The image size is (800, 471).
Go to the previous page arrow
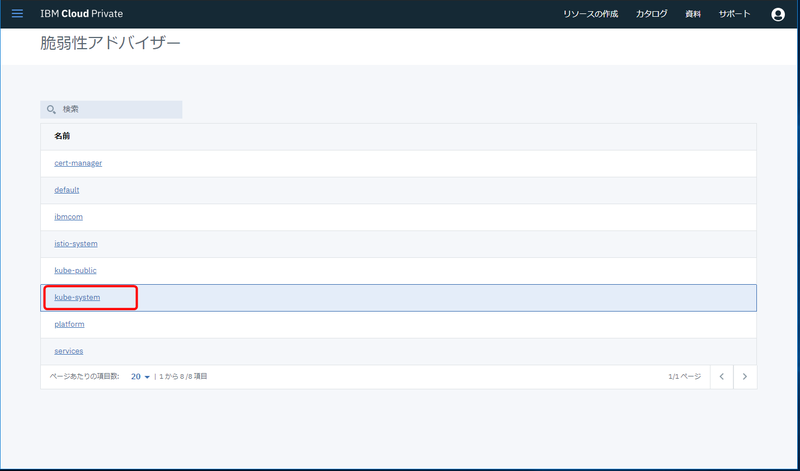(721, 377)
